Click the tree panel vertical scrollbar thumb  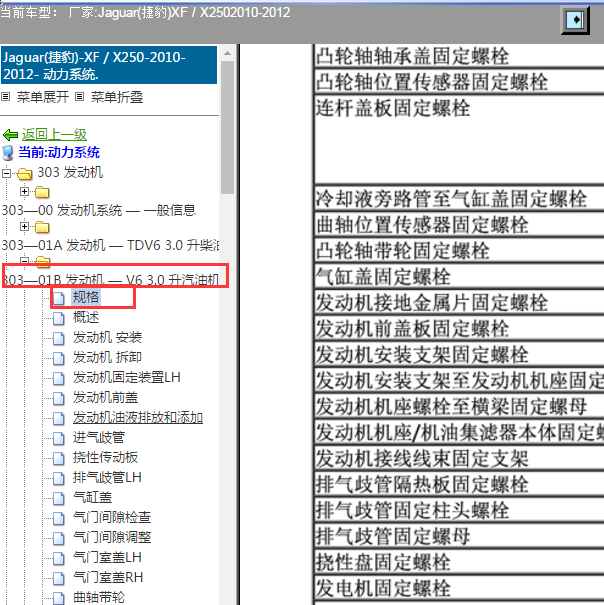click(x=228, y=127)
